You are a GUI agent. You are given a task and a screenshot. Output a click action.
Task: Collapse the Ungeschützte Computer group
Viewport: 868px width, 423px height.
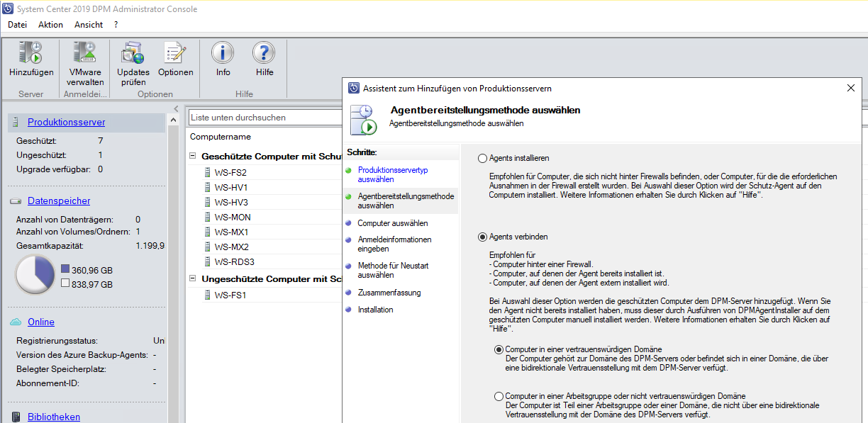(194, 279)
